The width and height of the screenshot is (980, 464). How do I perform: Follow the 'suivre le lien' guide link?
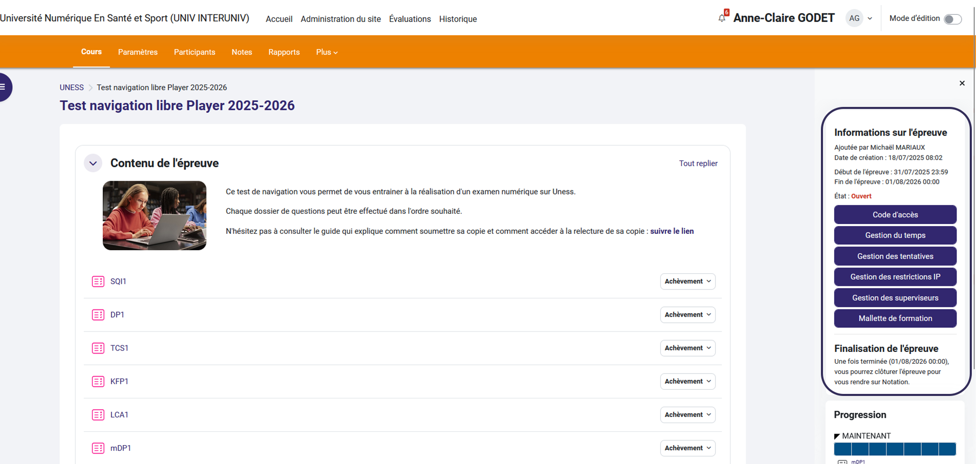tap(672, 231)
